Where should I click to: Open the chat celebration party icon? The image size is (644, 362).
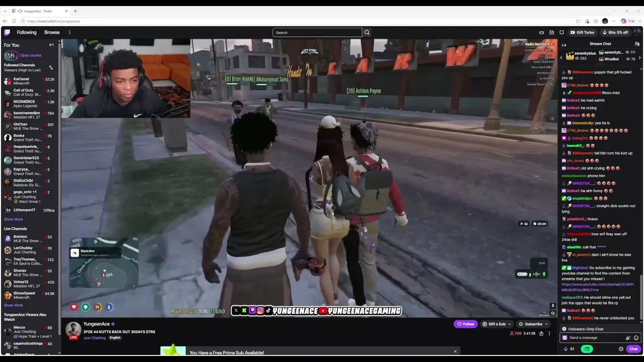tap(628, 338)
